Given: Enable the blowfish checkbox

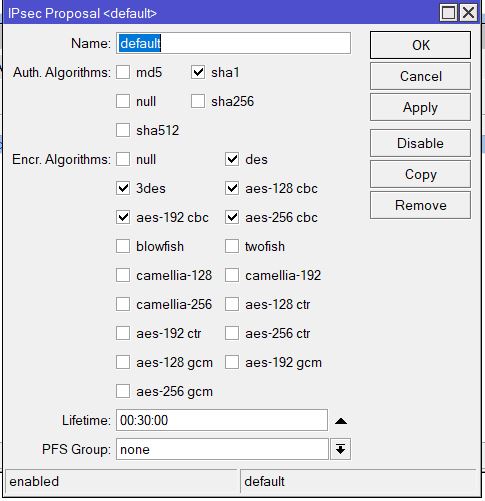Looking at the screenshot, I should pos(123,246).
